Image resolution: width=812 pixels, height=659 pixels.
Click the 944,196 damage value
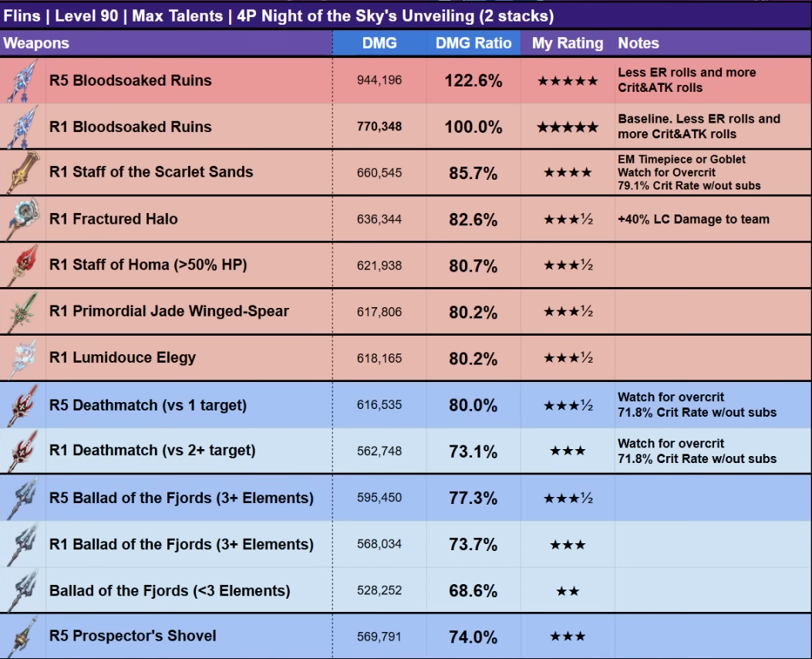(379, 80)
